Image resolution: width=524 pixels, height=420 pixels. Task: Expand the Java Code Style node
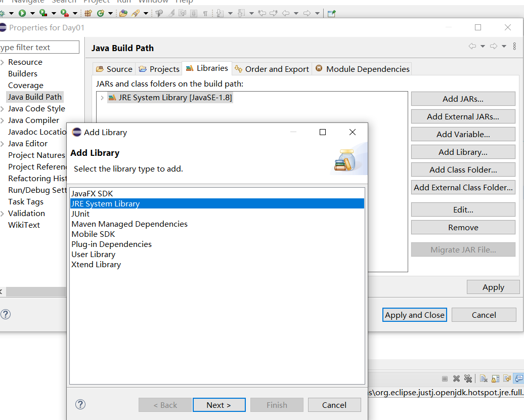point(3,109)
